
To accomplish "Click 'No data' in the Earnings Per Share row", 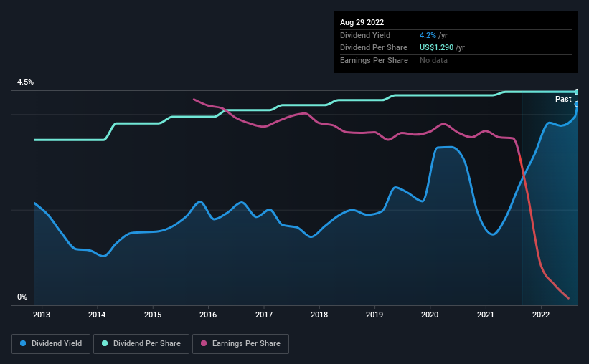I will click(433, 60).
